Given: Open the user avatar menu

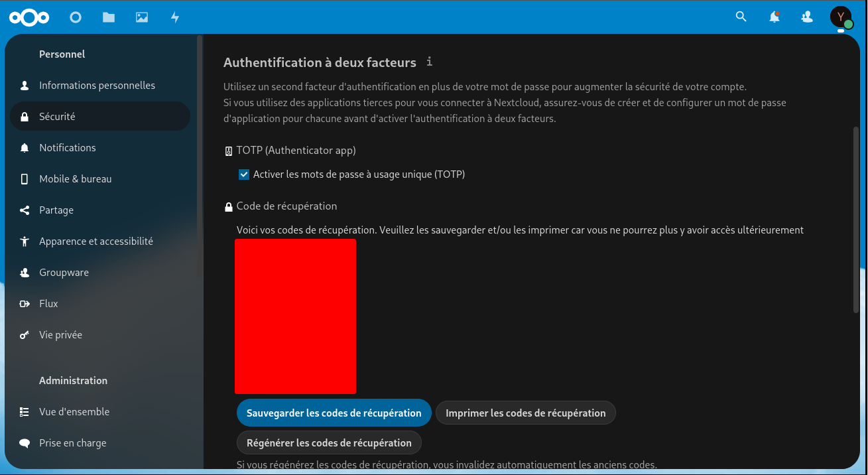Looking at the screenshot, I should [841, 17].
